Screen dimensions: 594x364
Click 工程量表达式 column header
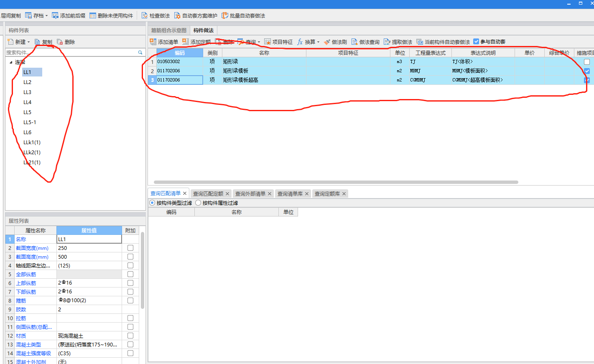tap(431, 53)
